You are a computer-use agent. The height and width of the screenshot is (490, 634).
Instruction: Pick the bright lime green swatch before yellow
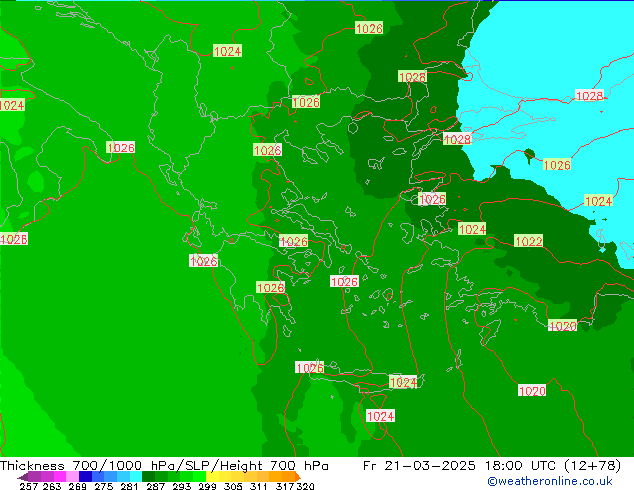pyautogui.click(x=199, y=477)
